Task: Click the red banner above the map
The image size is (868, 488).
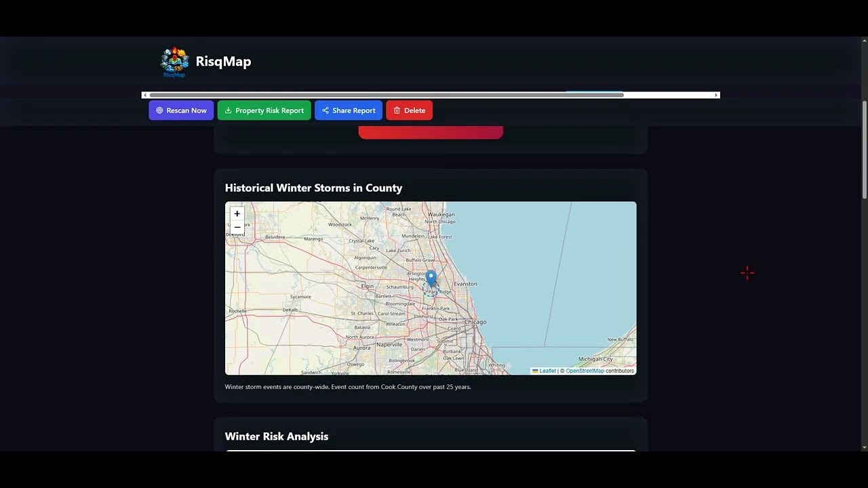Action: pos(431,130)
